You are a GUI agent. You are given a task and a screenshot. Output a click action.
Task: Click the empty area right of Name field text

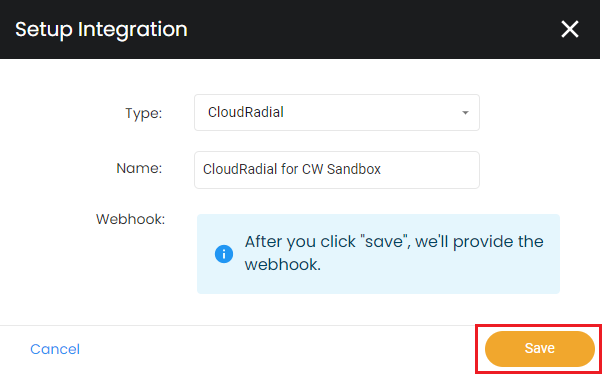coord(429,170)
